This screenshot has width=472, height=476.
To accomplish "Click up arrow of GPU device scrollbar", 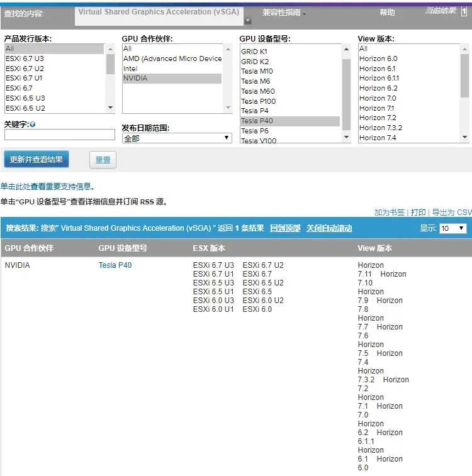I will pos(346,49).
